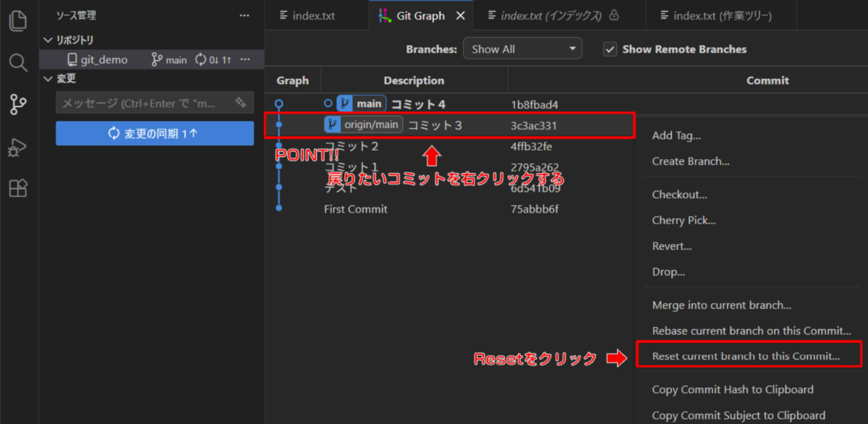
Task: Choose Cherry Pick from context menu
Action: [684, 221]
